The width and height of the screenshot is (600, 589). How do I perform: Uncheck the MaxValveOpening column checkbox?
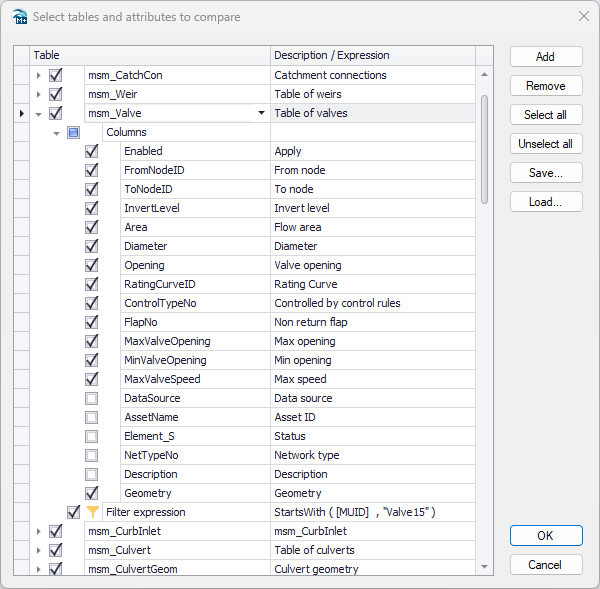click(91, 341)
